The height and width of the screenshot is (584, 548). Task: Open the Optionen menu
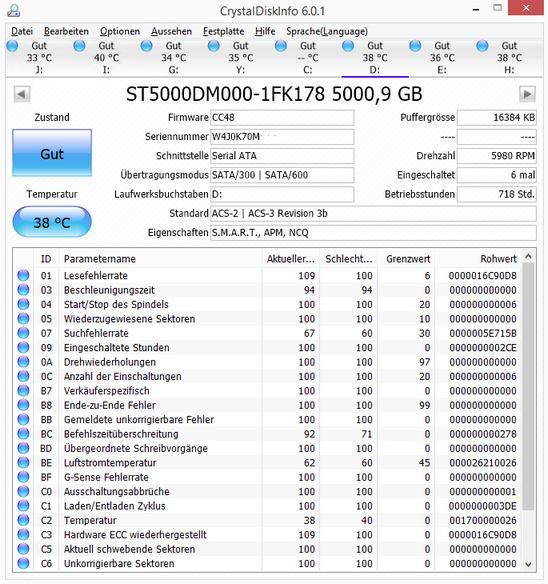coord(120,31)
